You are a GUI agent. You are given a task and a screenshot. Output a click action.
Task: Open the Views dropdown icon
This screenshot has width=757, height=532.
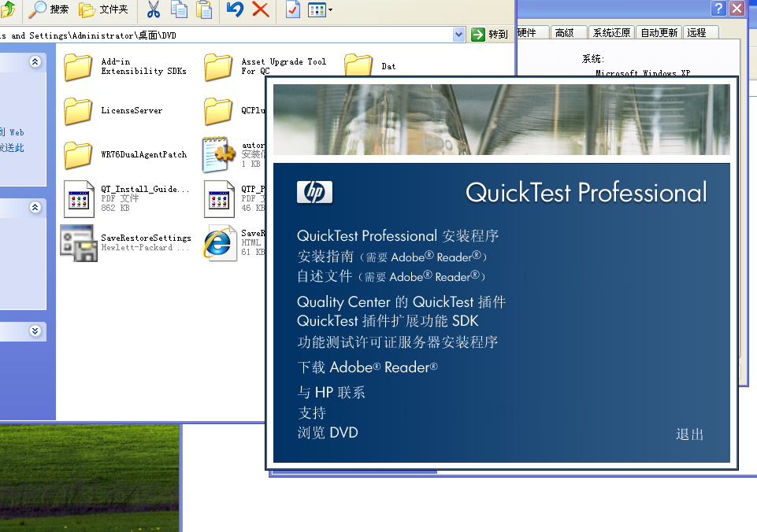(x=320, y=9)
